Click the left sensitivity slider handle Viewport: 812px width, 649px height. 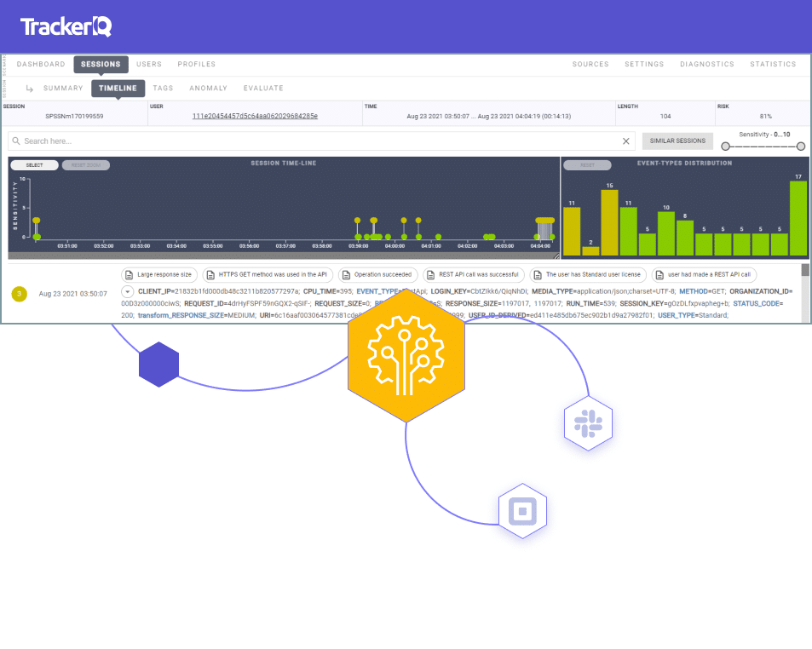pos(725,146)
